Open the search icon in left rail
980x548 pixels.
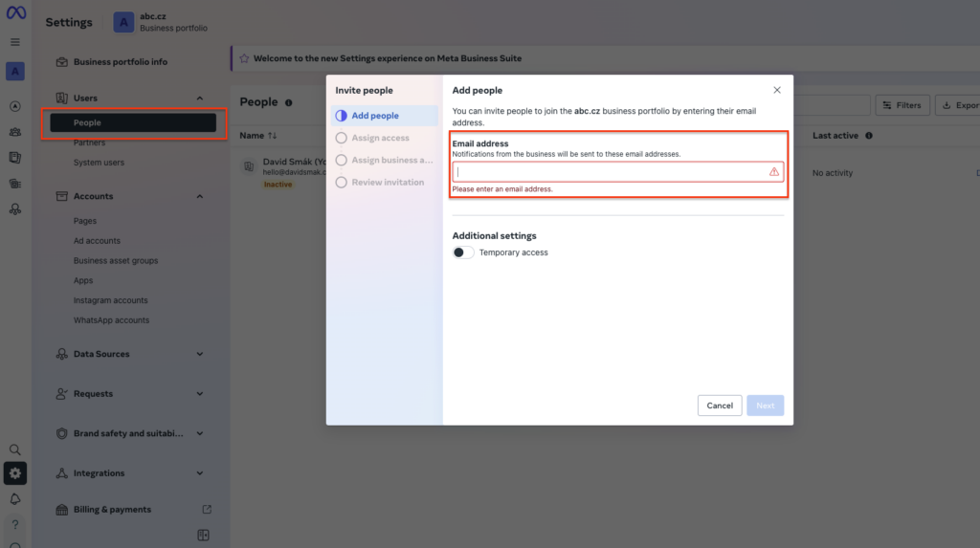coord(15,449)
